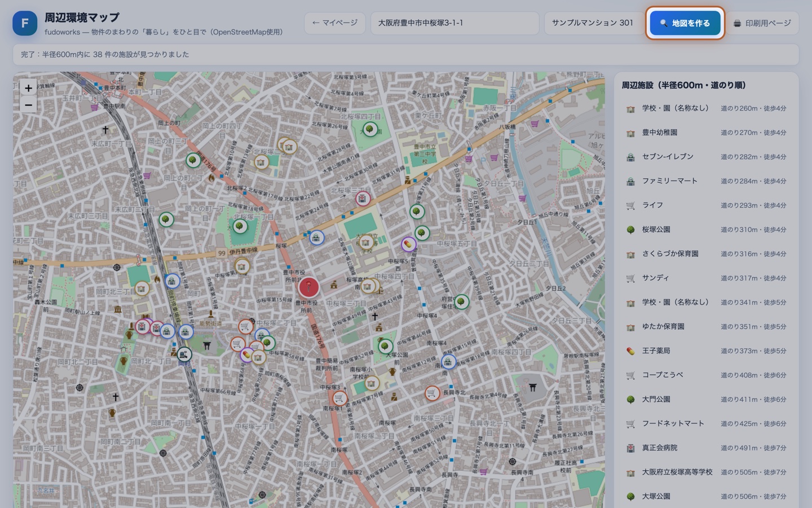Click the store icon beside セブン-イレブン
Image resolution: width=812 pixels, height=508 pixels.
tap(630, 157)
